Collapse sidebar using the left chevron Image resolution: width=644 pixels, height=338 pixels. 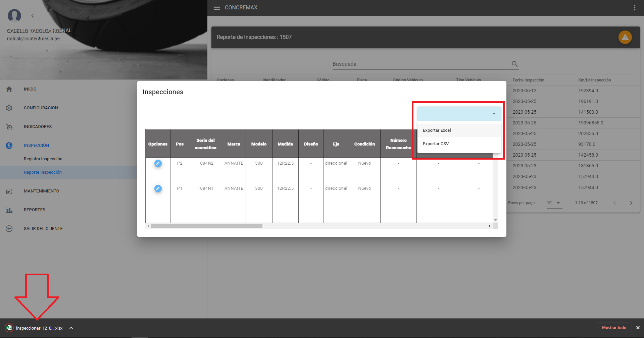pyautogui.click(x=33, y=16)
